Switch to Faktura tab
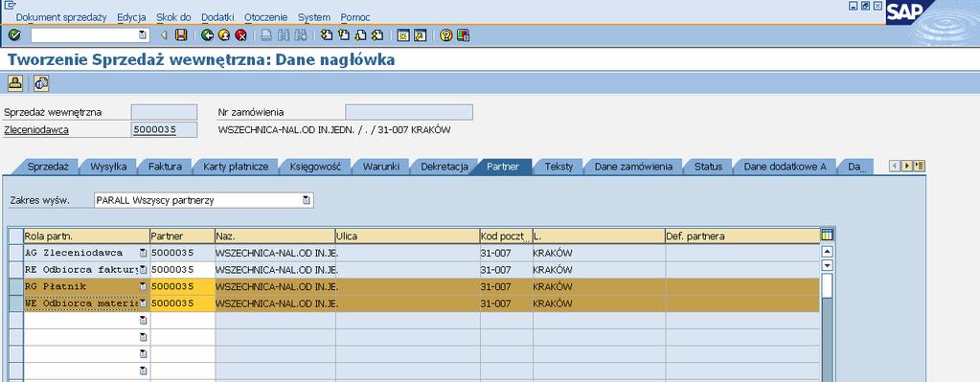 tap(165, 167)
